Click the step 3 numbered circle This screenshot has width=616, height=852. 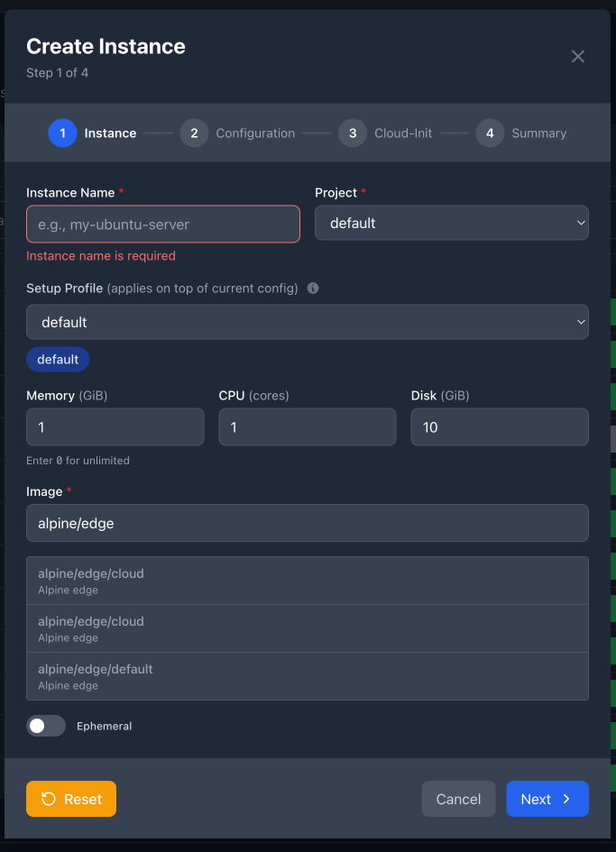point(352,133)
